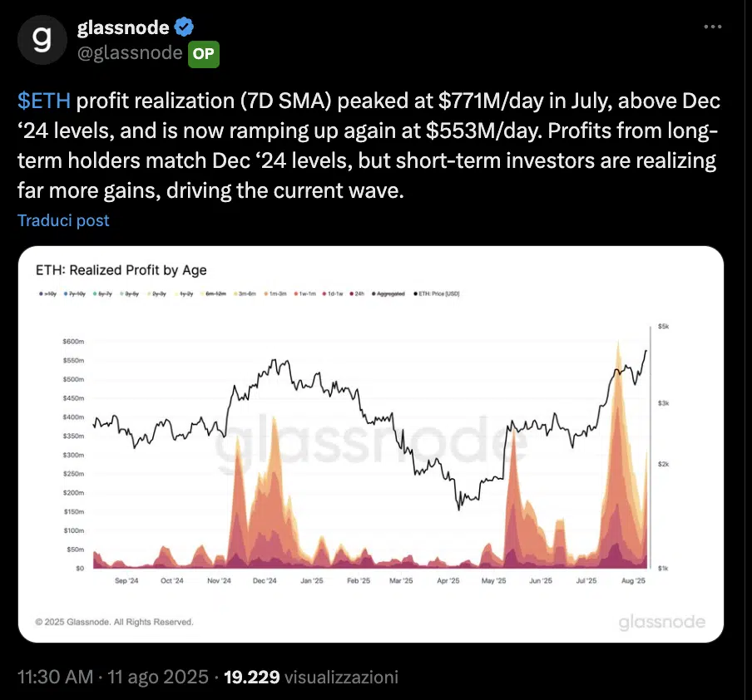This screenshot has width=752, height=700.
Task: Toggle the Aggregated series in the legend
Action: coord(374,293)
